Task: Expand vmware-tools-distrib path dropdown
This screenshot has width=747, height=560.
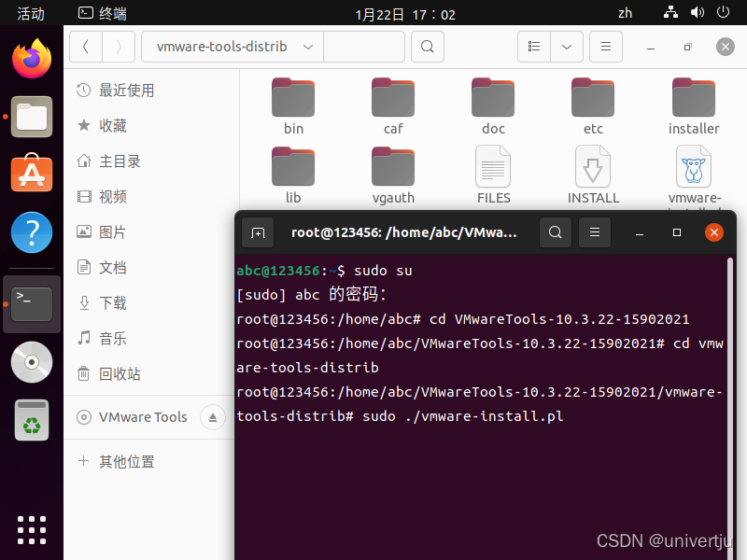Action: pos(308,47)
